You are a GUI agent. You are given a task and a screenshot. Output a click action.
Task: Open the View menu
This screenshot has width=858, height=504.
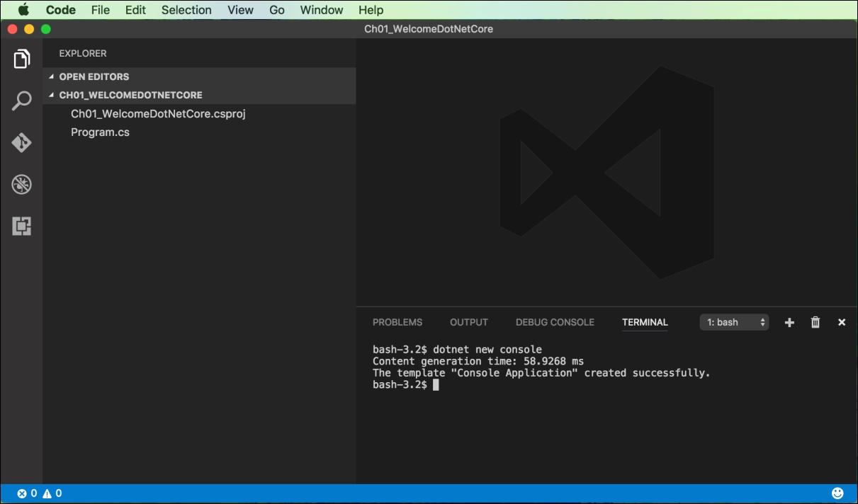[x=241, y=10]
